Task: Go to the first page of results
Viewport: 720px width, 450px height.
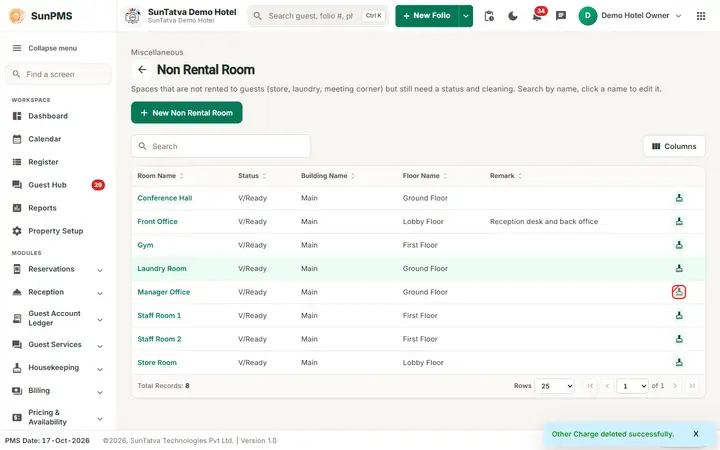Action: coord(590,386)
